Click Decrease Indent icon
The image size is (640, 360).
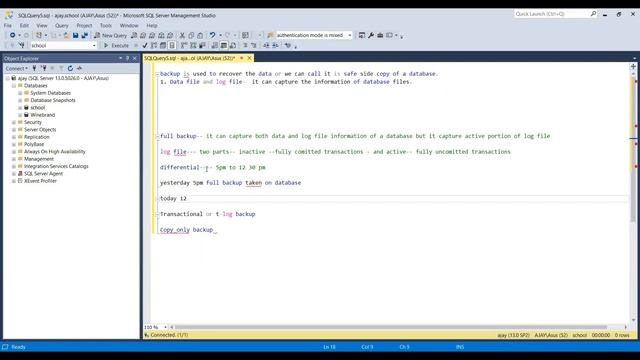266,45
